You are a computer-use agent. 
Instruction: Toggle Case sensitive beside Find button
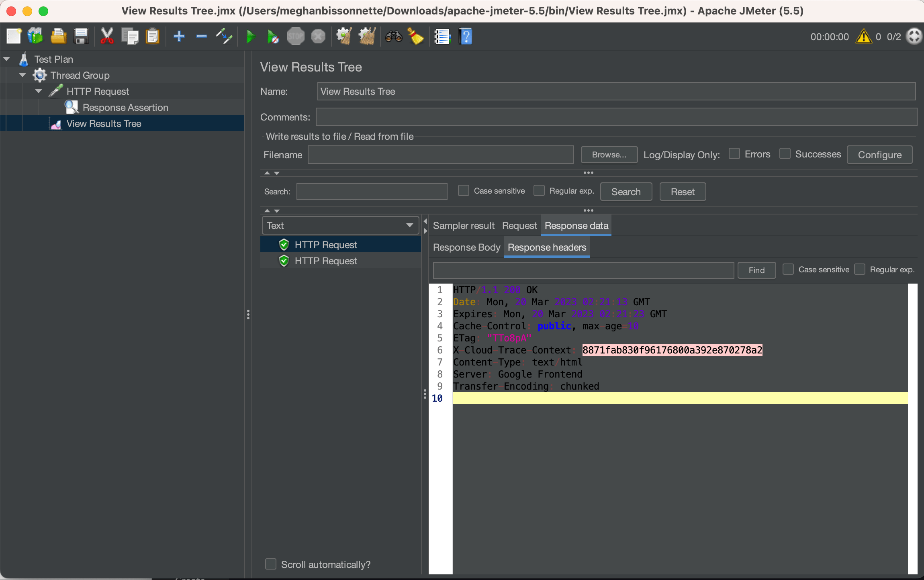click(788, 269)
